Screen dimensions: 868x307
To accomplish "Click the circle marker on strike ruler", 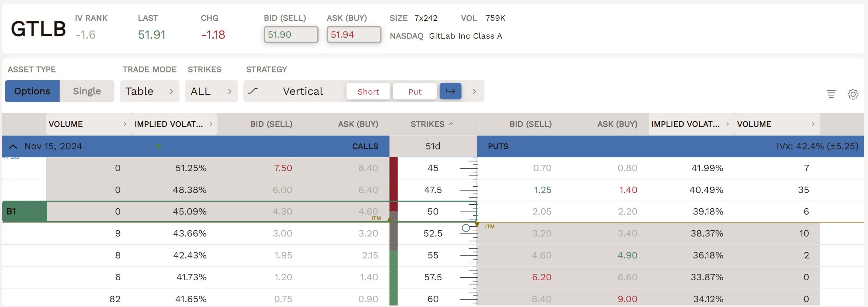I will [x=466, y=228].
